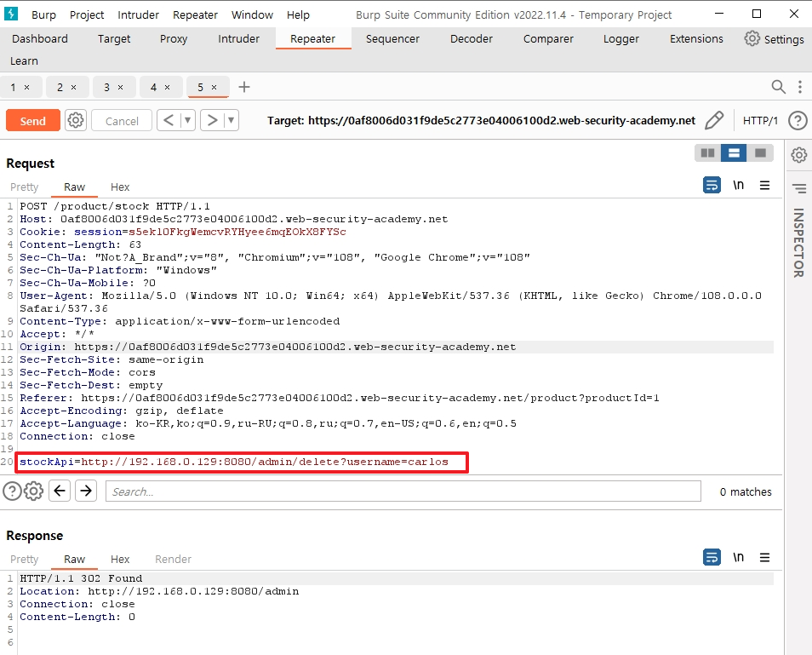Select combined tabbed layout view
Image resolution: width=812 pixels, height=655 pixels.
tap(760, 152)
